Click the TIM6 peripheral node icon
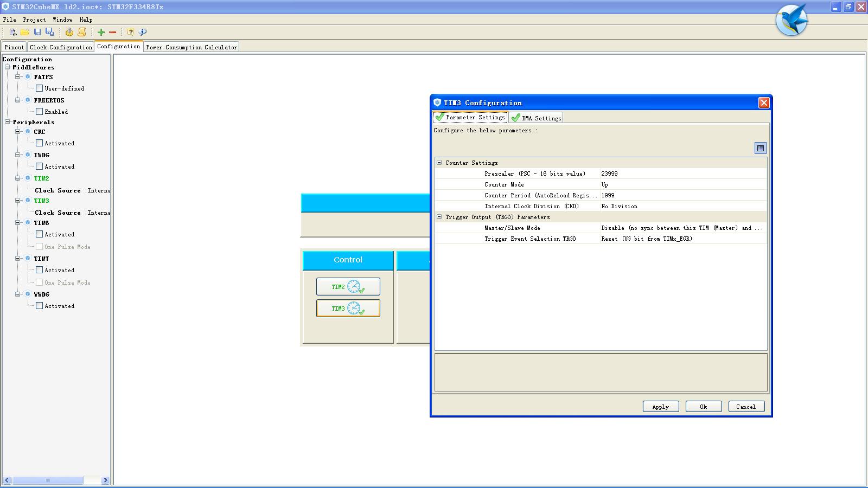868x488 pixels. click(x=28, y=223)
